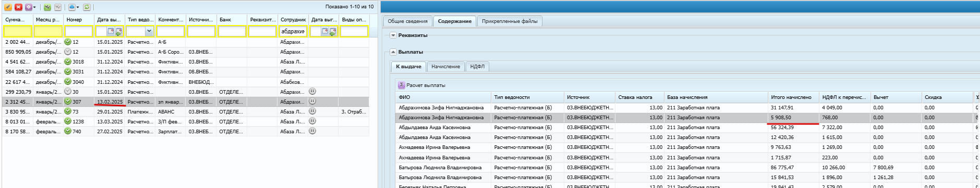Click the 'Сумма' filter input field
The width and height of the screenshot is (980, 188).
pyautogui.click(x=18, y=31)
